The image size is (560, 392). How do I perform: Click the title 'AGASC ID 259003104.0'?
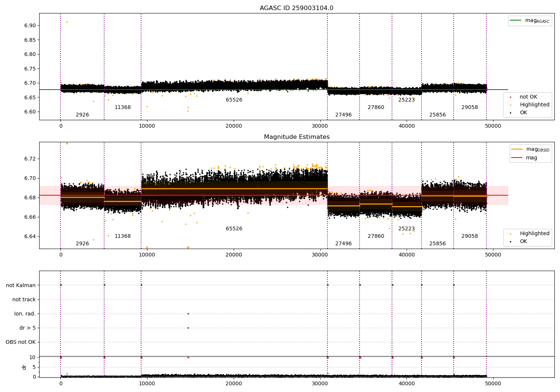[x=296, y=8]
